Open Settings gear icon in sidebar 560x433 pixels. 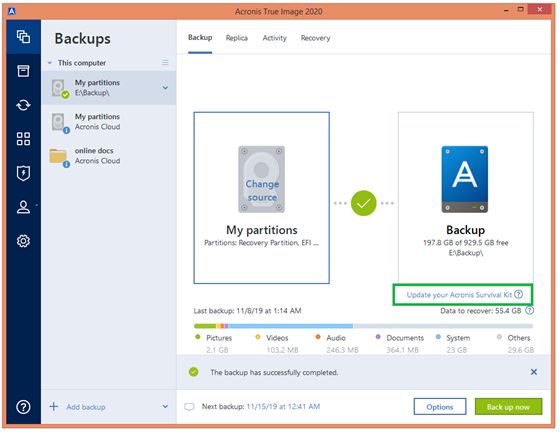pos(23,241)
